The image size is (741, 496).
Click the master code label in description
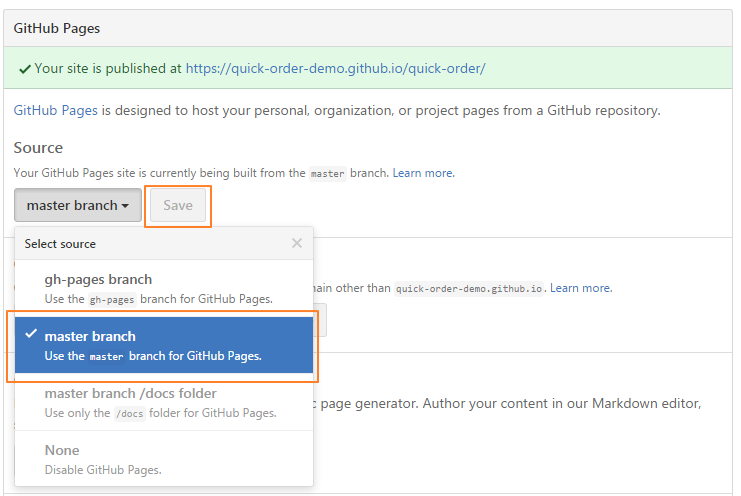(327, 174)
